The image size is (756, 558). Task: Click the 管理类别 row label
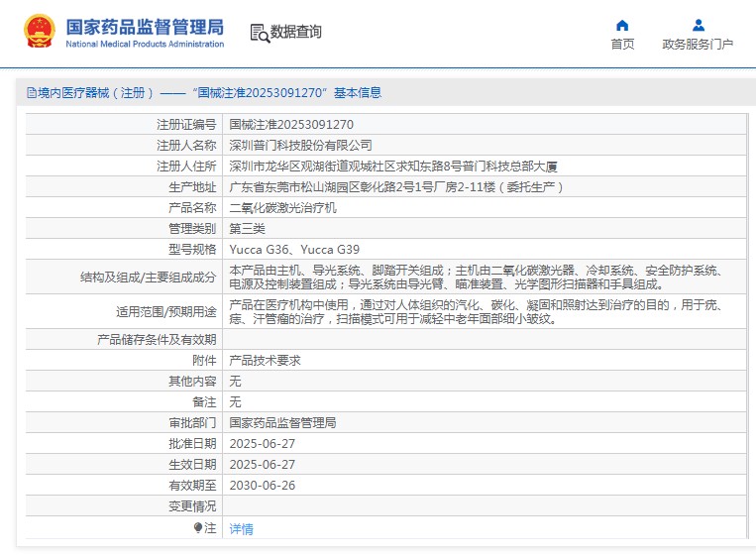192,229
